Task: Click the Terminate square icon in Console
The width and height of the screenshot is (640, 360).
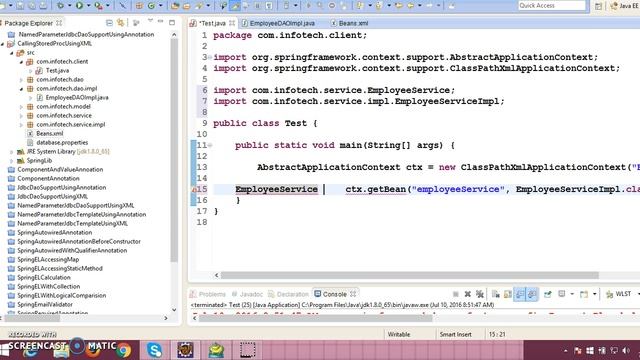Action: 456,294
